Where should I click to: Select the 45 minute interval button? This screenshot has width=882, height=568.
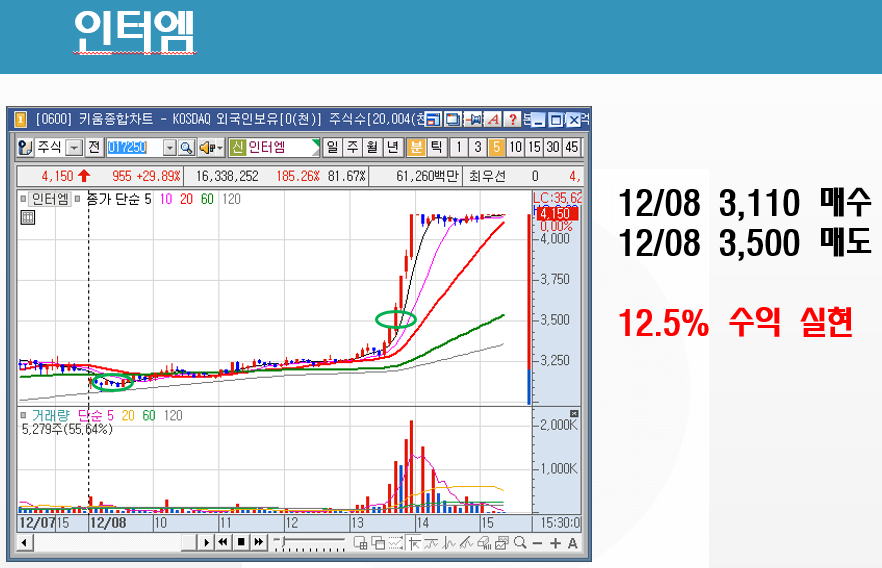(572, 147)
